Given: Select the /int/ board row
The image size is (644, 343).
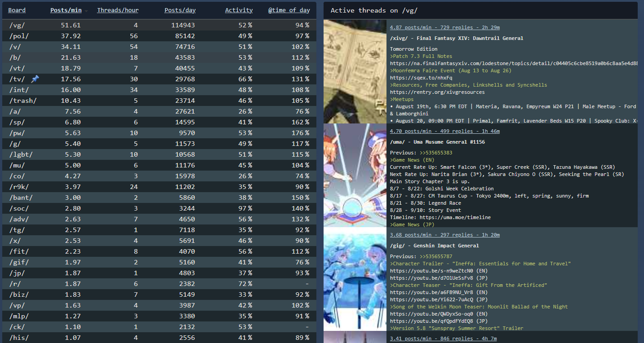Looking at the screenshot, I should pos(159,90).
